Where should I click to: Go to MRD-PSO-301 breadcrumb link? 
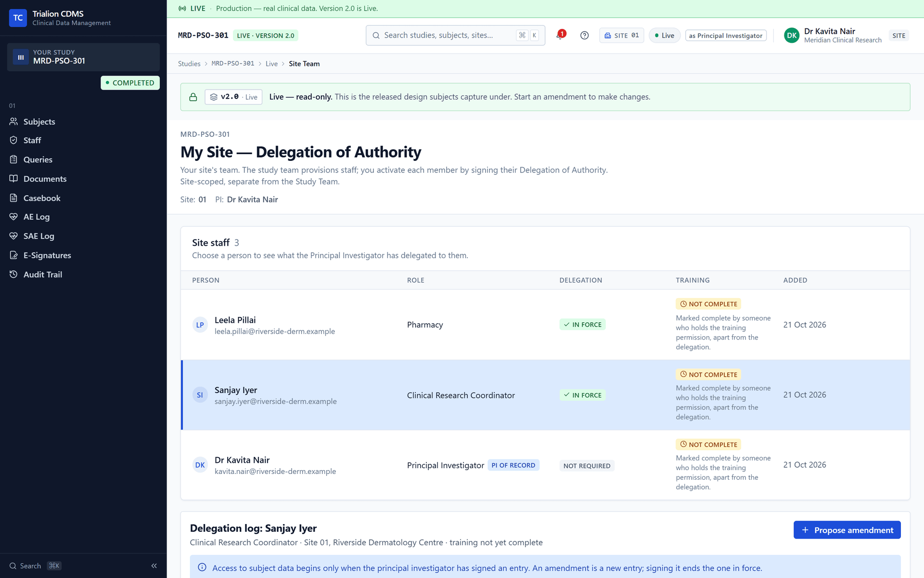233,64
